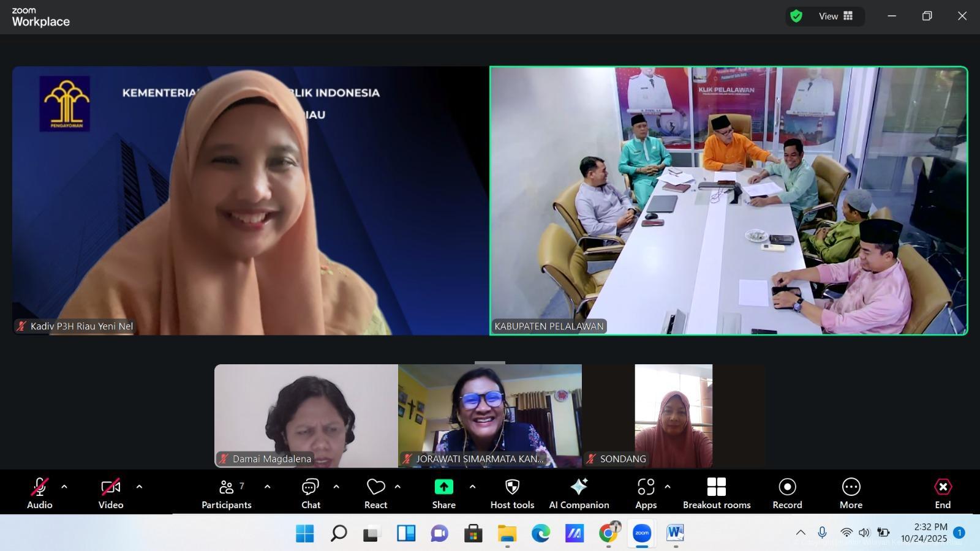Viewport: 980px width, 551px height.
Task: Send a reaction with React button
Action: (x=375, y=493)
